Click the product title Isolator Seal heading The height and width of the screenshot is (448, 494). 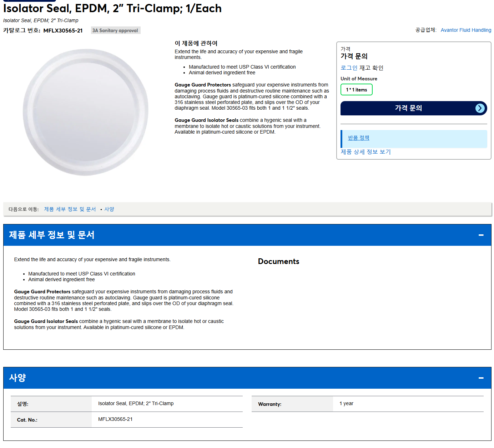(x=112, y=8)
